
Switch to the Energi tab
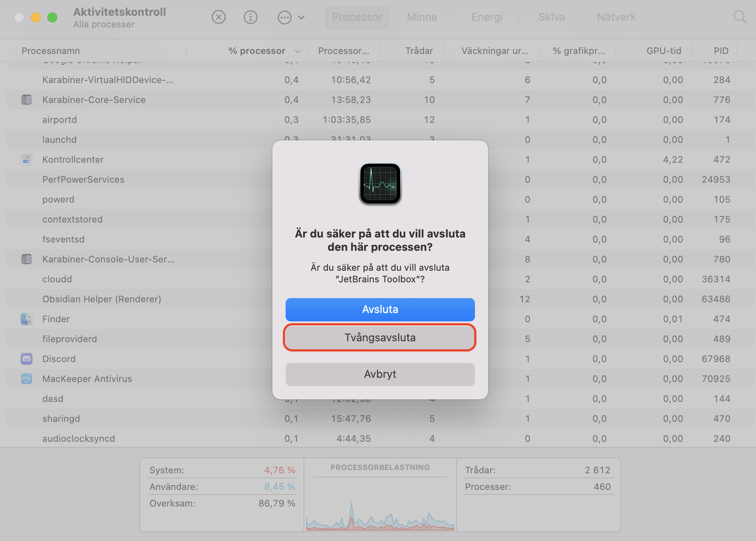pos(487,17)
